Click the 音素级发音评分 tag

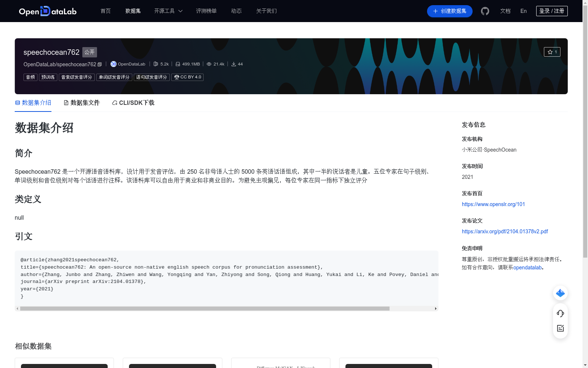coord(77,77)
